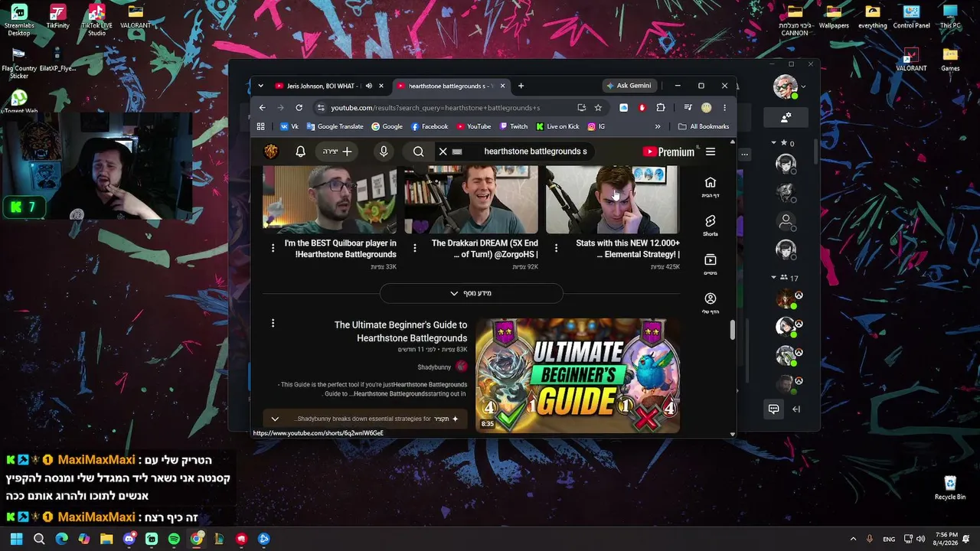Open the Twitch bookmark
980x551 pixels.
(514, 126)
